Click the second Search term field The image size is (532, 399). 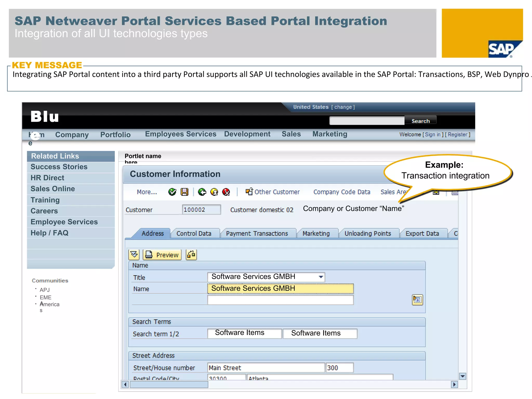pyautogui.click(x=320, y=333)
